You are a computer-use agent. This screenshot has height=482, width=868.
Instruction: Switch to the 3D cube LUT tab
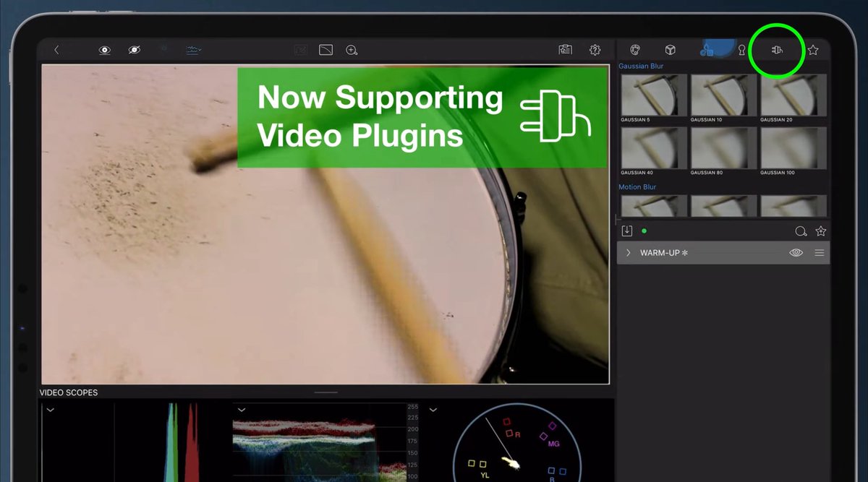[x=671, y=50]
